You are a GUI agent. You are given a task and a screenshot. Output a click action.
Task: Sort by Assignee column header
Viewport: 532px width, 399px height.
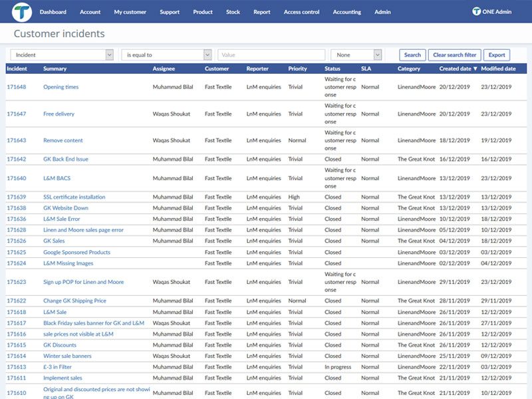tap(164, 68)
